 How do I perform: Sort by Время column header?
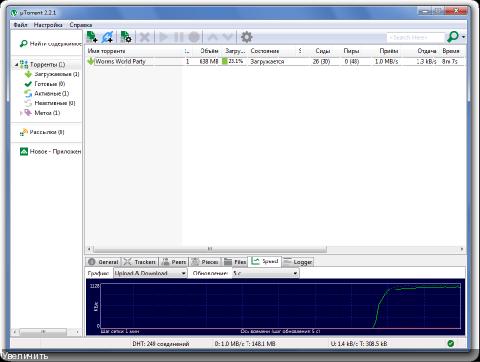pos(451,51)
